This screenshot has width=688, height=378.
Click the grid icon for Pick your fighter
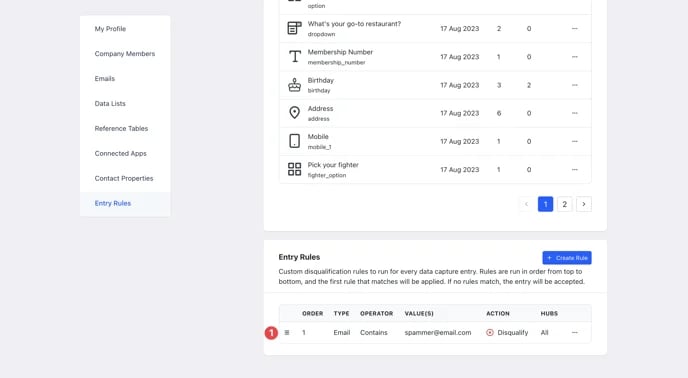(x=294, y=169)
